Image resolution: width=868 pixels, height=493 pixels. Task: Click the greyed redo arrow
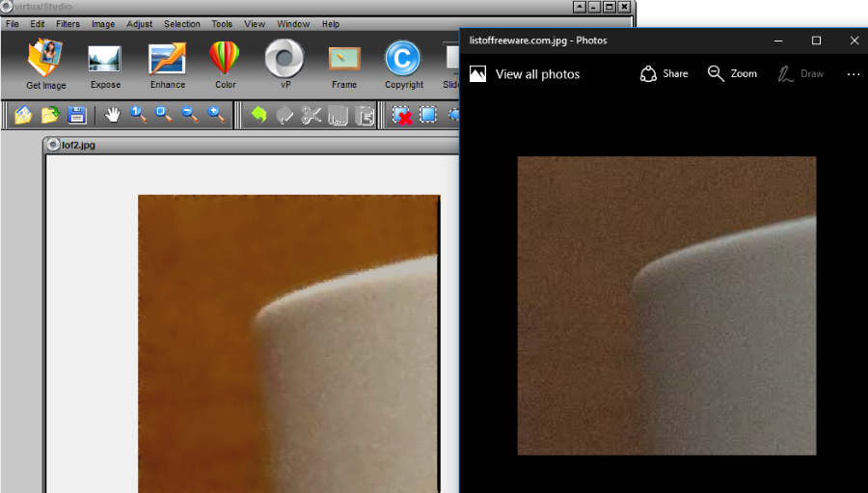285,115
